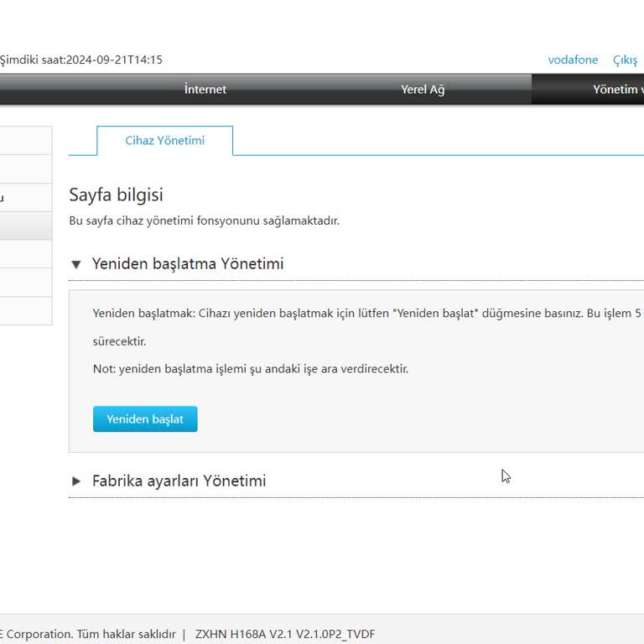Click the Çıkış logout link
The width and height of the screenshot is (644, 644).
(x=625, y=60)
